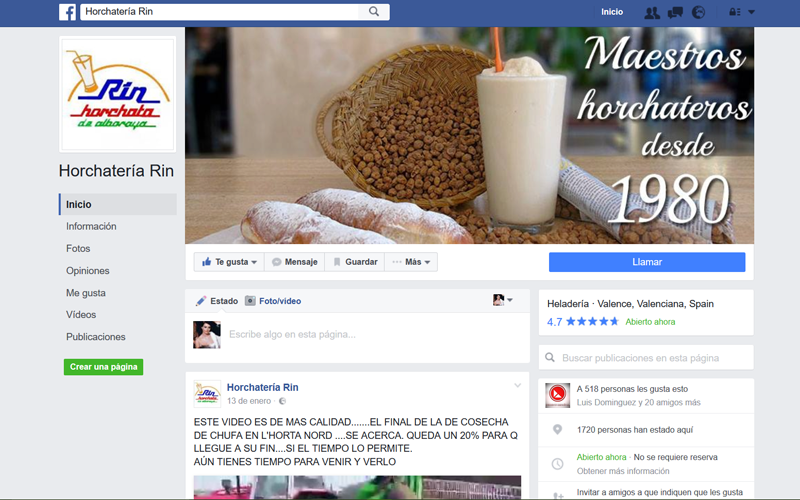Click the blue Llamar button
This screenshot has height=500, width=800.
click(x=647, y=262)
